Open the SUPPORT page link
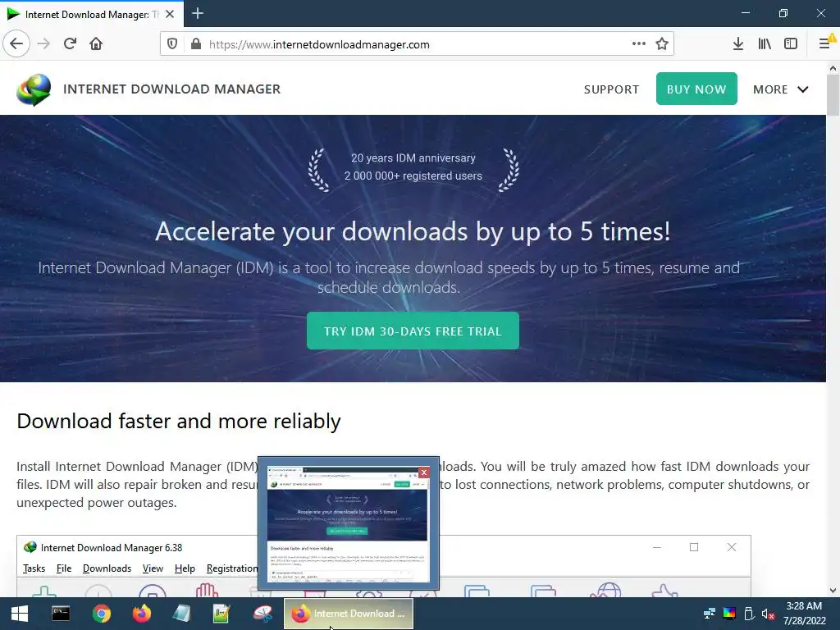 pos(611,89)
